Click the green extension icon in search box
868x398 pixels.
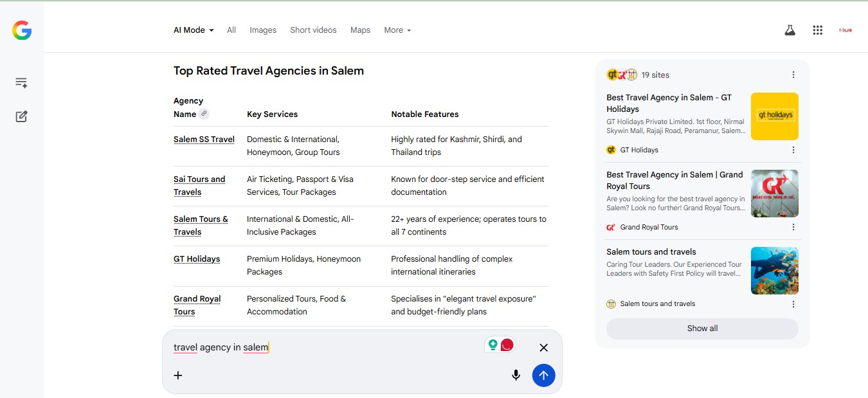coord(493,345)
